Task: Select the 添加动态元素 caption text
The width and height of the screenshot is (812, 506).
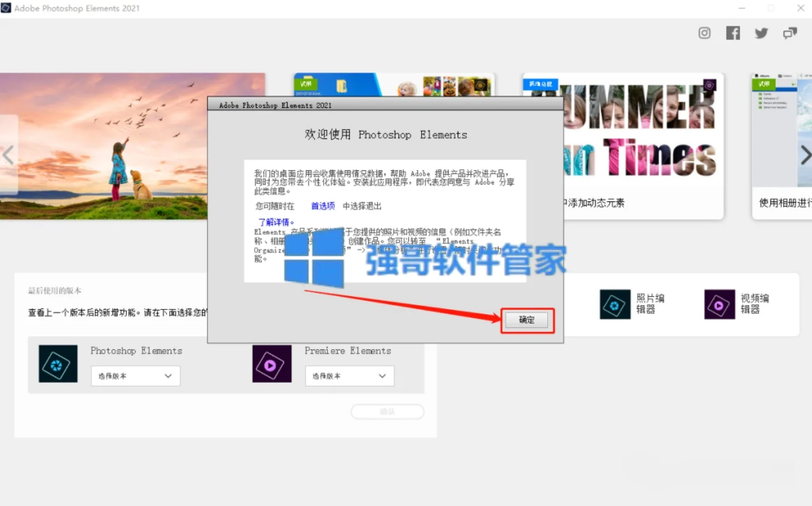Action: pos(596,203)
